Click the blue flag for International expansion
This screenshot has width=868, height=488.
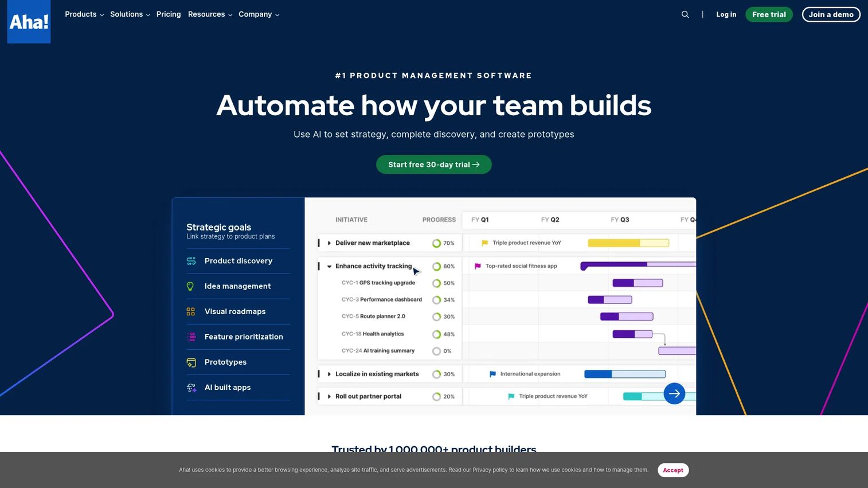[492, 374]
